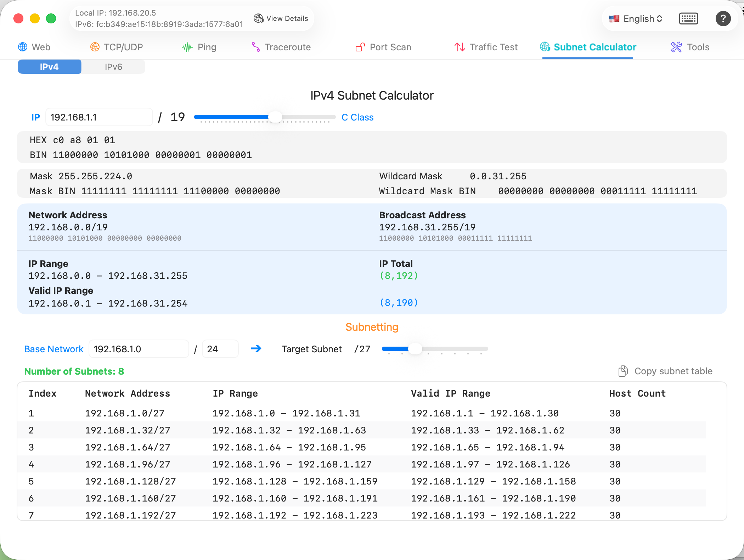Switch to the Subnet Calculator tab
This screenshot has width=744, height=560.
point(587,47)
